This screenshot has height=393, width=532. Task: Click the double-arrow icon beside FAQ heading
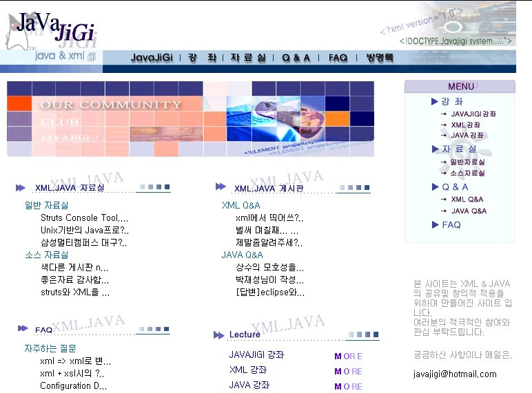[x=23, y=328]
